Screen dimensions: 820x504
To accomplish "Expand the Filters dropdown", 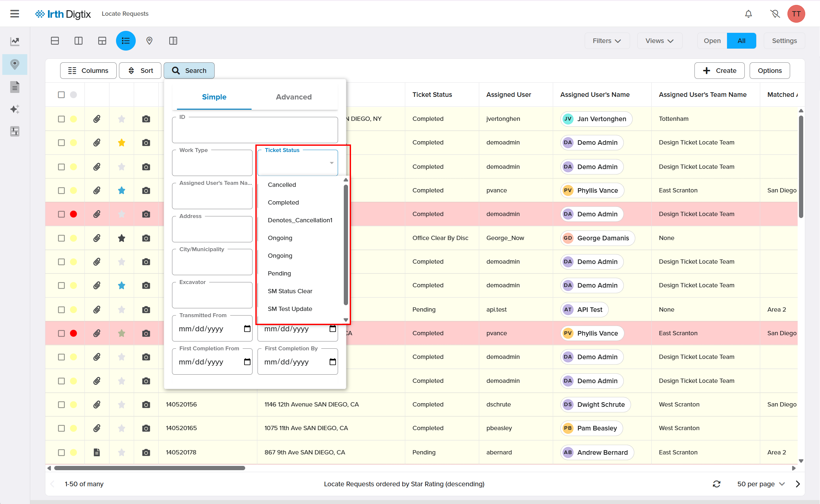I will pyautogui.click(x=607, y=41).
